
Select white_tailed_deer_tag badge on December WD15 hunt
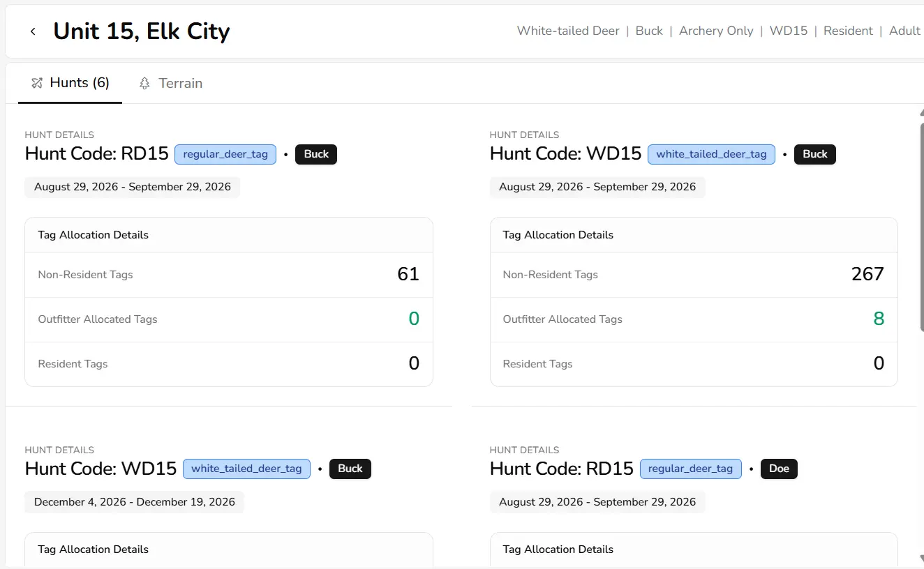246,469
